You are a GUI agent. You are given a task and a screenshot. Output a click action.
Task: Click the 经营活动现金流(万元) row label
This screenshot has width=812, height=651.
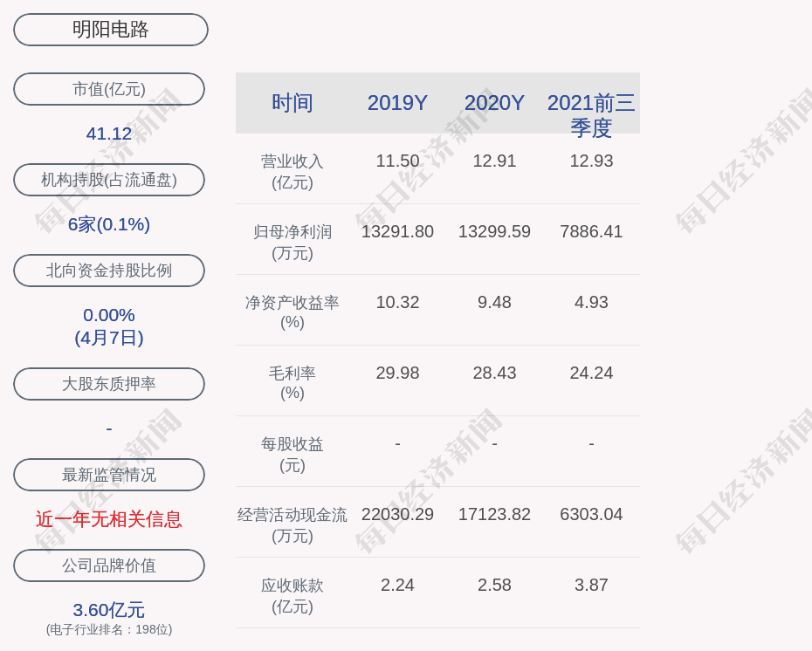292,524
